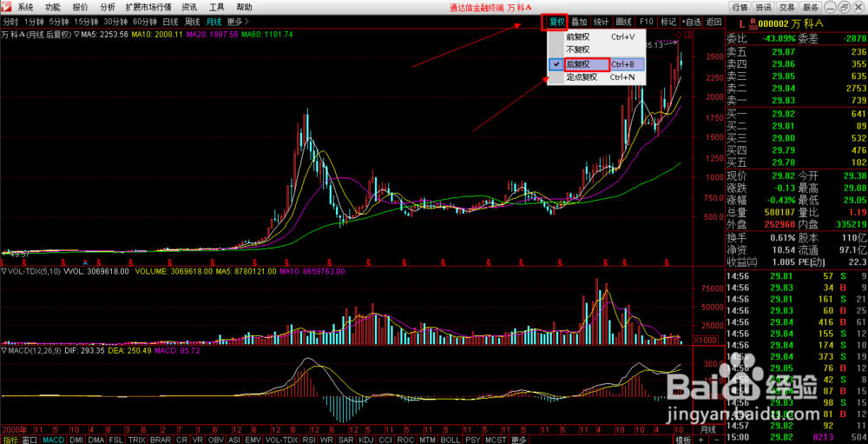The image size is (868, 444).
Task: Click the 画线 drawing toolbar button
Action: 624,23
